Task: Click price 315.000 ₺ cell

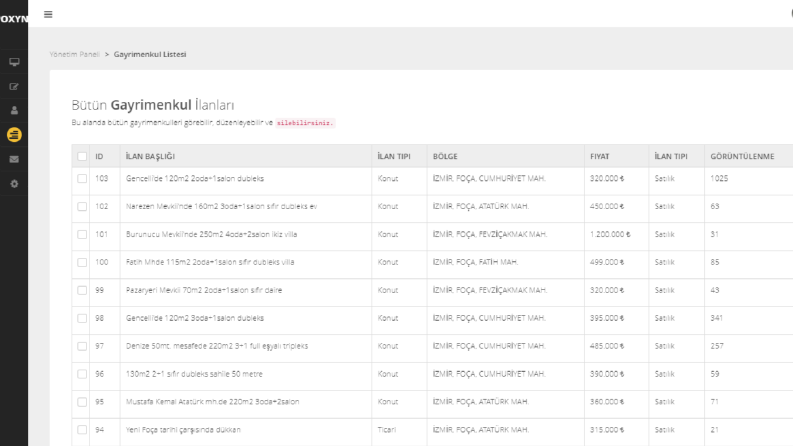Action: (x=607, y=430)
